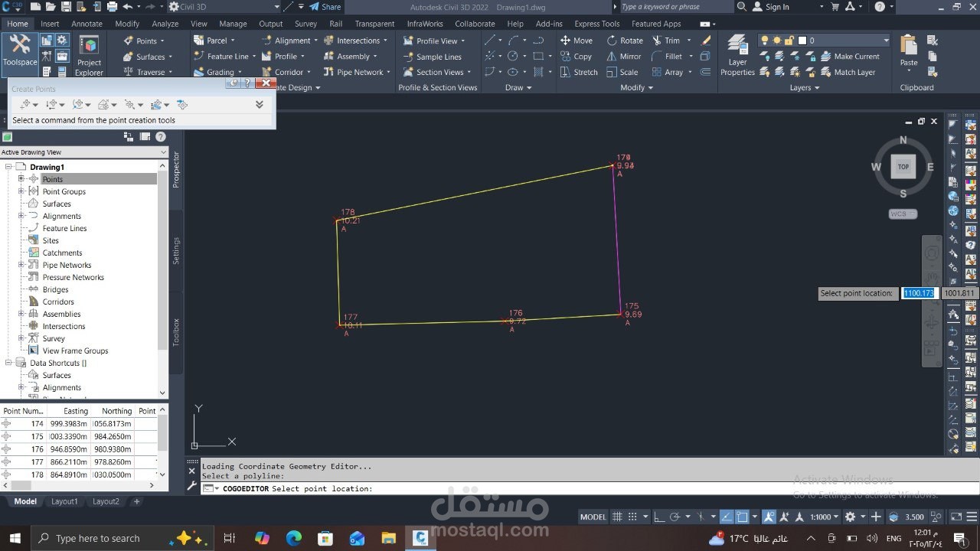This screenshot has height=551, width=980.
Task: Select the Trim tool
Action: pyautogui.click(x=665, y=41)
